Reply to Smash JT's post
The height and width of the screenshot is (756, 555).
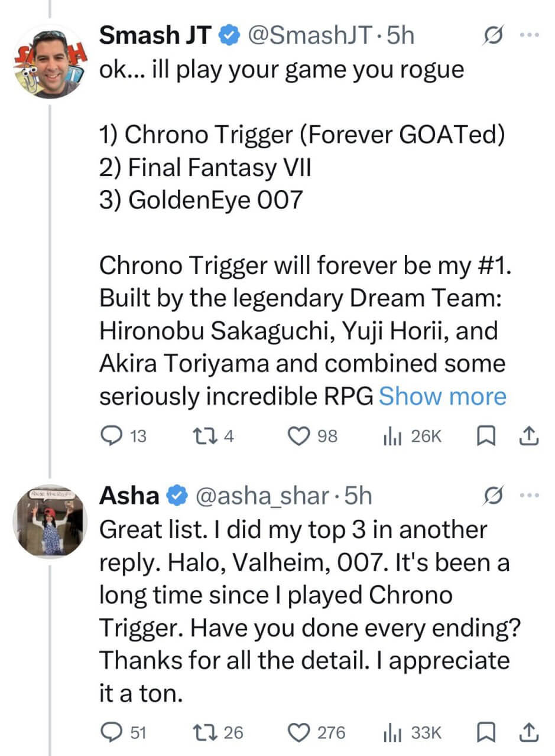pos(111,436)
